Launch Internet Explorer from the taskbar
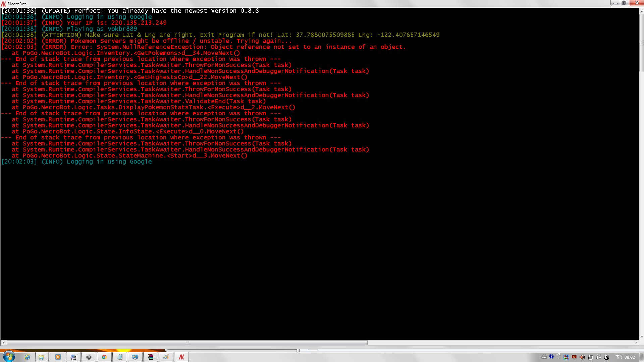 pos(27,357)
